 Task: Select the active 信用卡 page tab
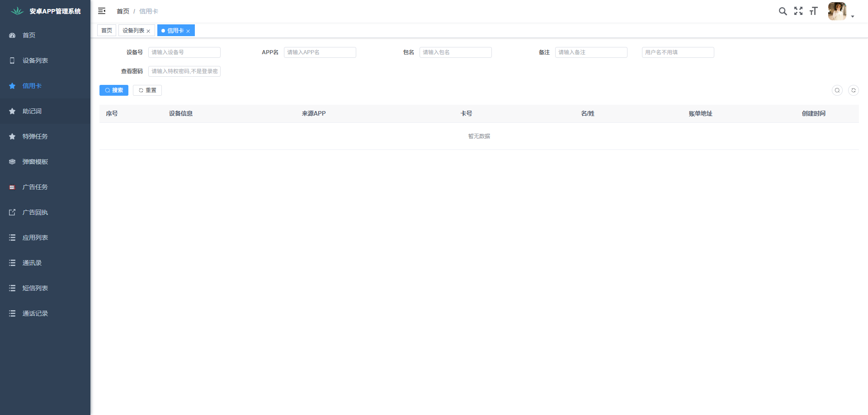175,30
